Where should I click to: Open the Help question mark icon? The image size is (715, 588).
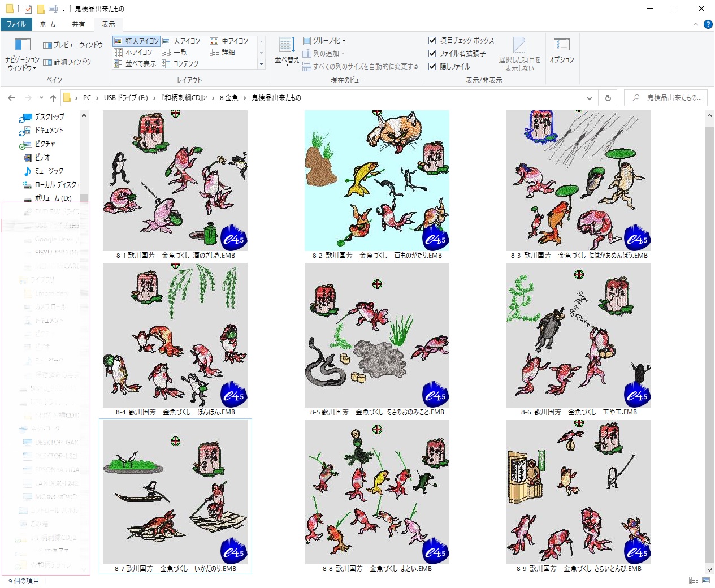708,24
